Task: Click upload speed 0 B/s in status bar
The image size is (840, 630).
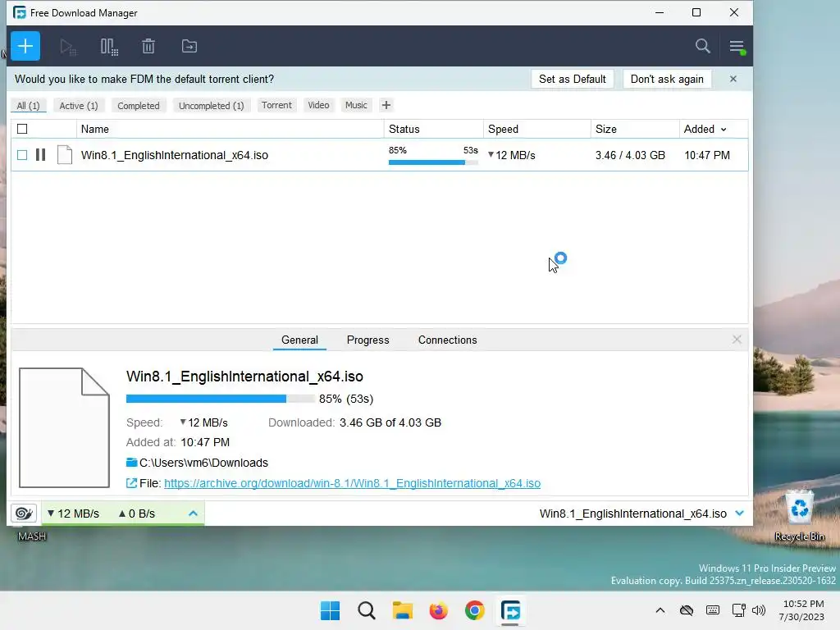Action: pyautogui.click(x=137, y=514)
